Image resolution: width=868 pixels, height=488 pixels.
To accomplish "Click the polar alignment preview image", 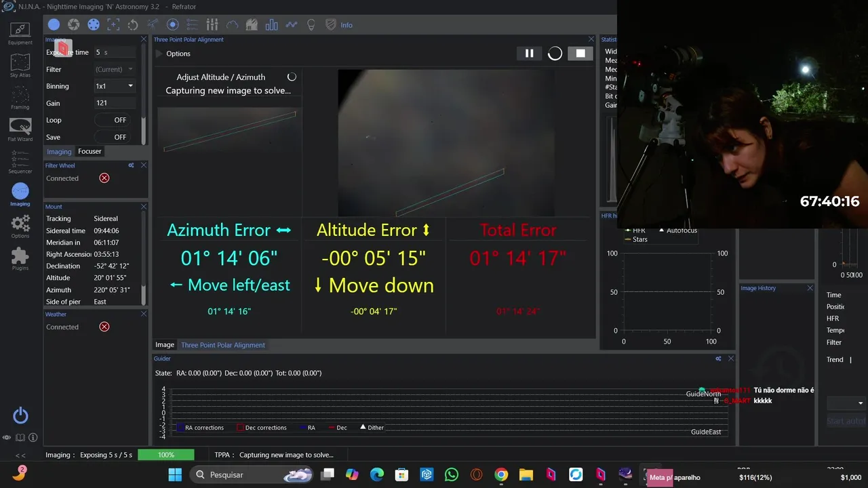I will pos(446,143).
